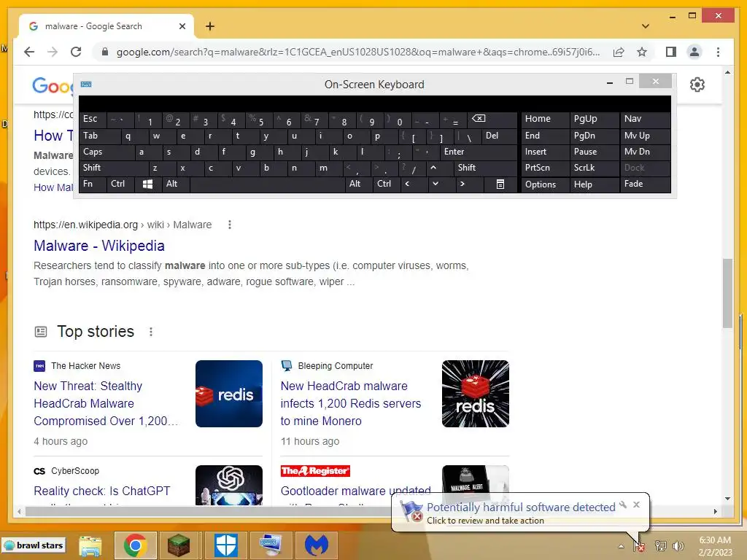Open Chrome side panel icon
Viewport: 747px width, 560px height.
(x=671, y=52)
